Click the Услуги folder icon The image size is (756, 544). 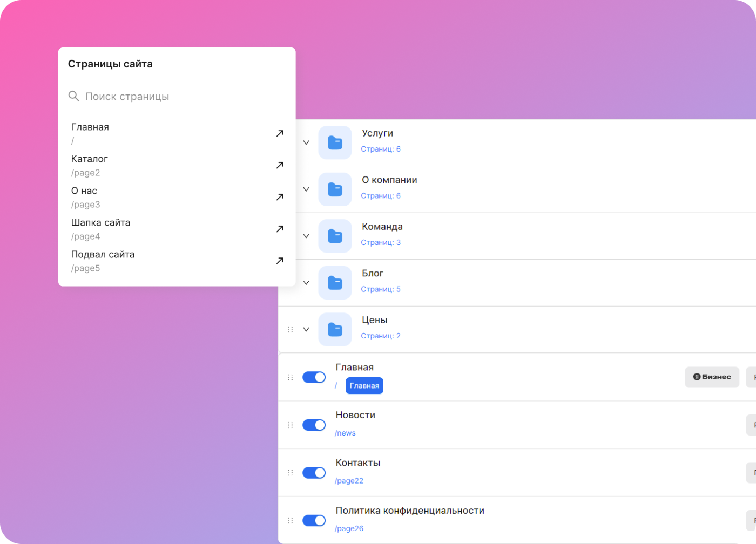(335, 142)
